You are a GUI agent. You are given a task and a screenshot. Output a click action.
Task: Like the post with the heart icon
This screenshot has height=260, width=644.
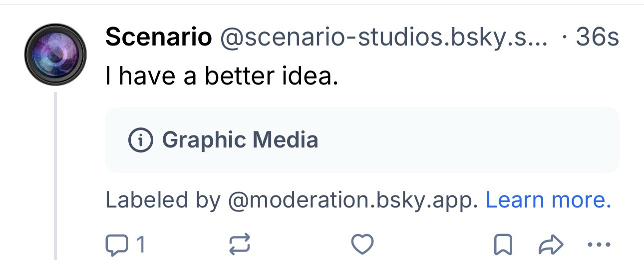pos(362,244)
